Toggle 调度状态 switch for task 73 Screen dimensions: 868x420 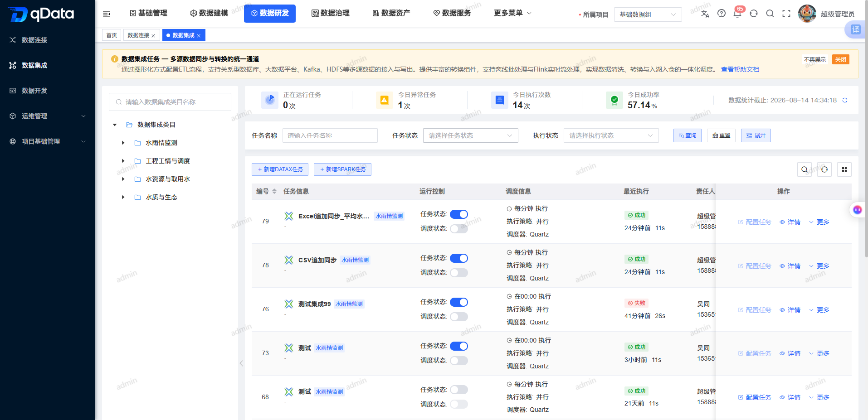[x=459, y=361]
